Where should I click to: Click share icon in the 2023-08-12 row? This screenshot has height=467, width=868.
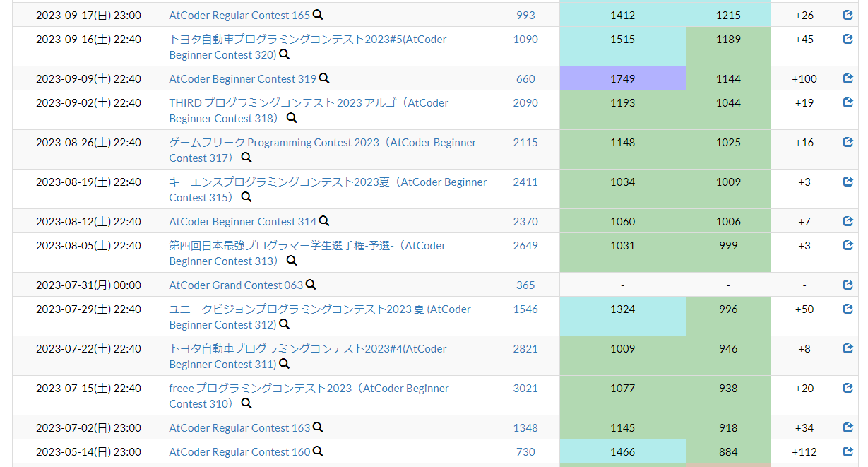(x=848, y=221)
